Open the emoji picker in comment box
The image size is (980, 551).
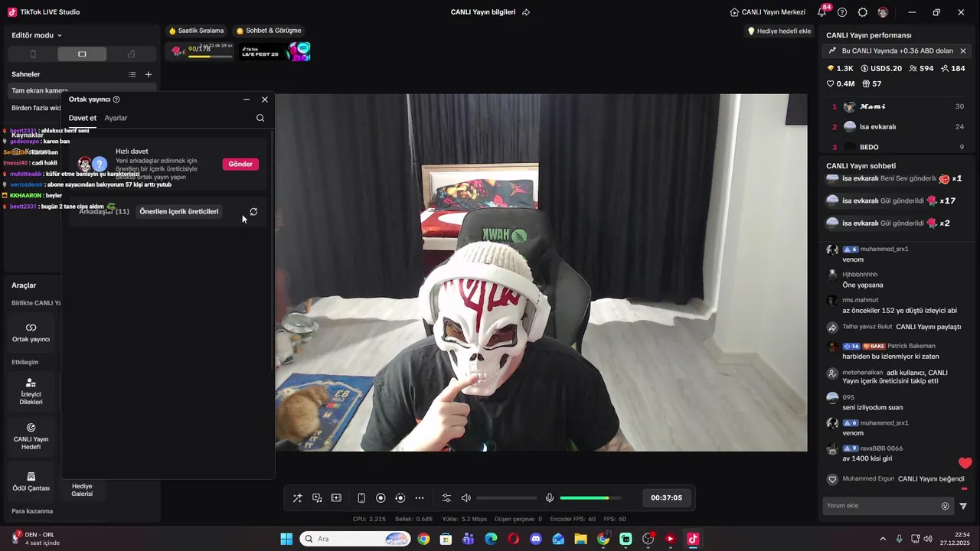point(945,506)
